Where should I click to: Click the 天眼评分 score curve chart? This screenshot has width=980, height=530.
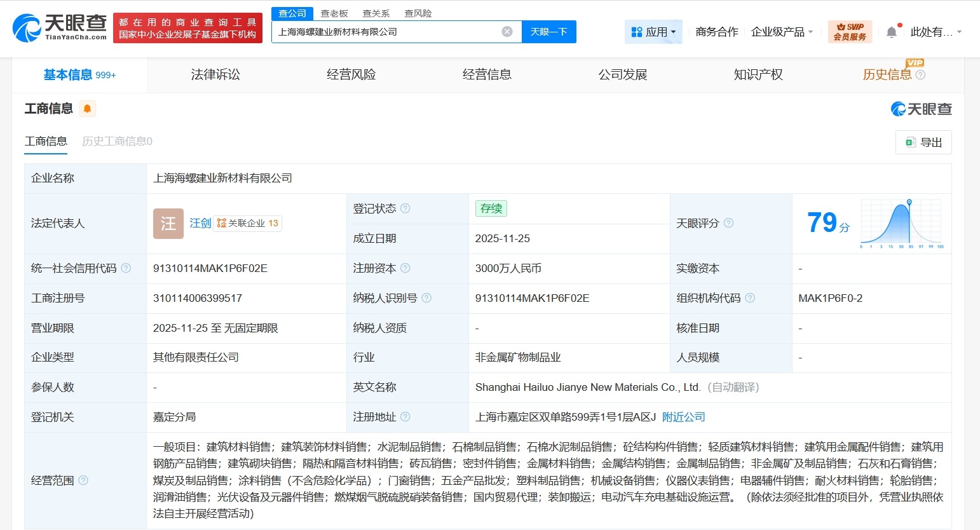[x=900, y=224]
